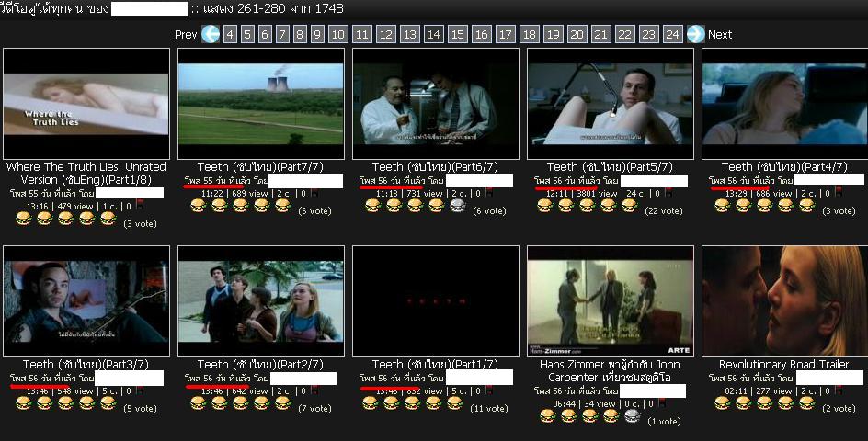Open the Teeth Part5/7 thumbnail
Viewport: 868px width, 441px height.
pyautogui.click(x=610, y=104)
